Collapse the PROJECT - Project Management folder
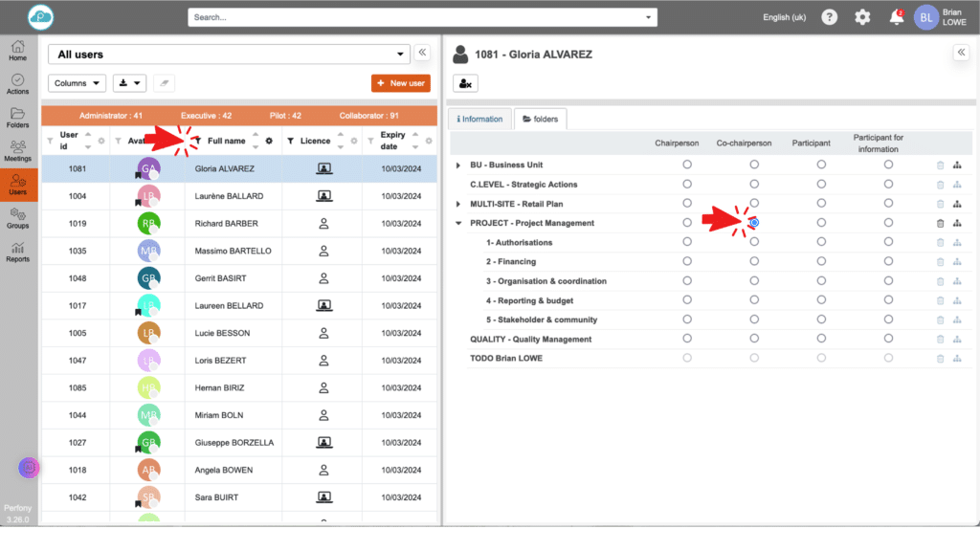Screen dimensions: 980x551 (x=458, y=223)
